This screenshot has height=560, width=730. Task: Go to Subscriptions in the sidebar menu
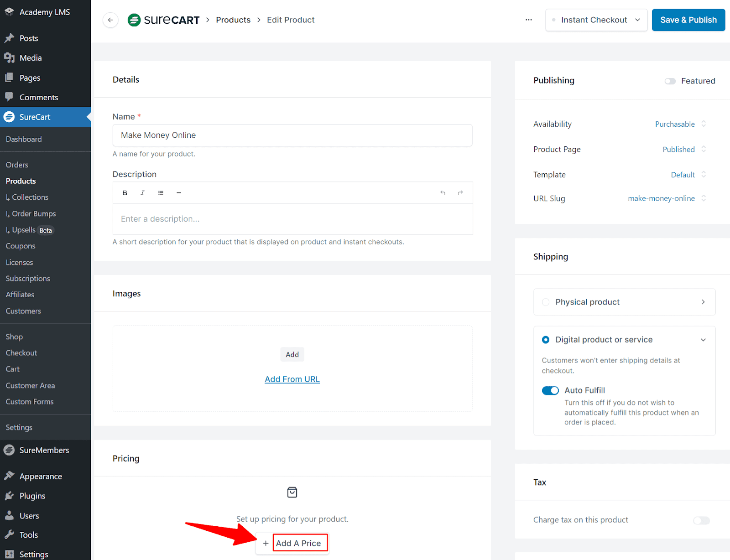[28, 279]
